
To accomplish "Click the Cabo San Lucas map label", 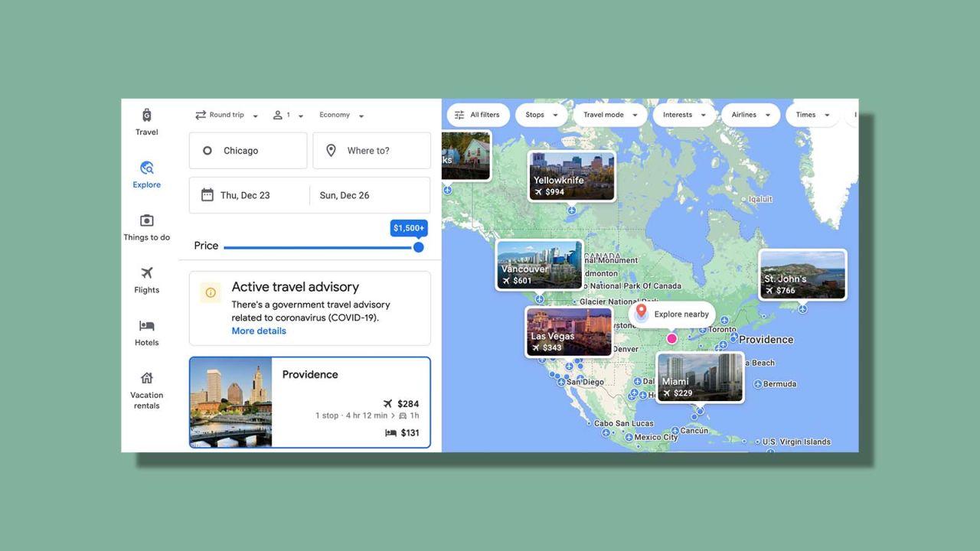I will point(624,423).
